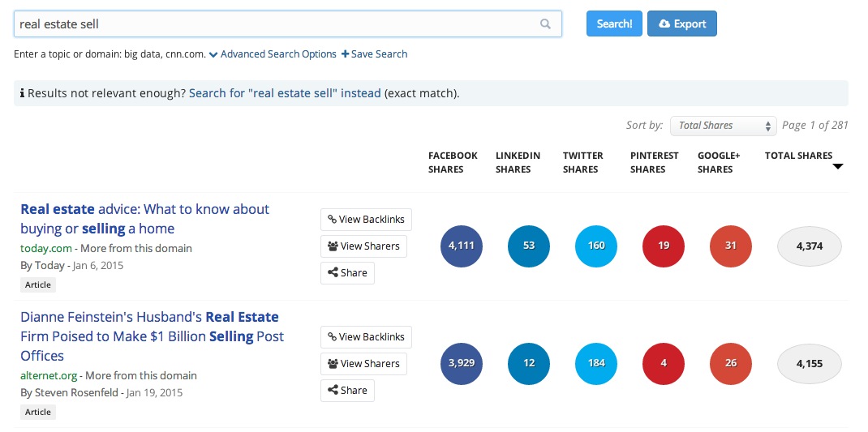Click the 3,929 Facebook shares circle
Screen dimensions: 868x432
click(462, 363)
